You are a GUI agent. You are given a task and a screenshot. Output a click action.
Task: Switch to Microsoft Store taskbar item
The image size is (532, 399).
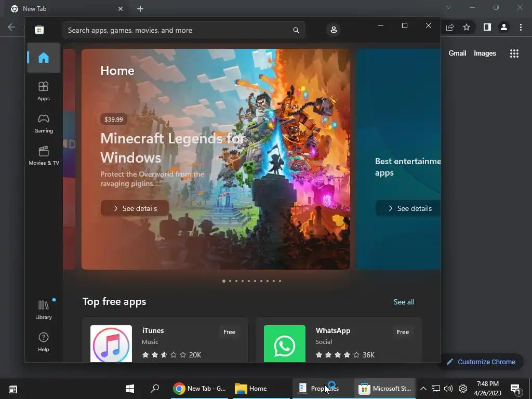(x=385, y=389)
